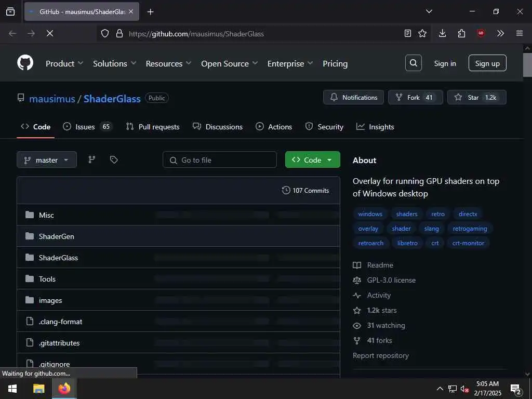This screenshot has width=532, height=399.
Task: Switch to the Actions tab
Action: coord(274,127)
